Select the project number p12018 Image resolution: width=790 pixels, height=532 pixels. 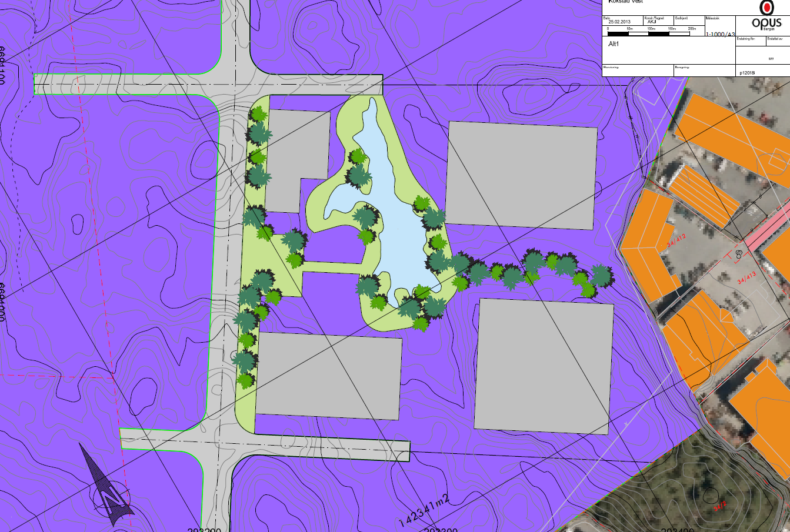pyautogui.click(x=746, y=73)
